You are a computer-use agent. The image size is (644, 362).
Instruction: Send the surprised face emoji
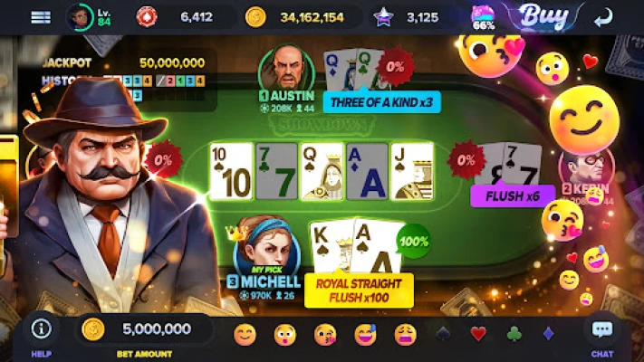click(x=285, y=335)
